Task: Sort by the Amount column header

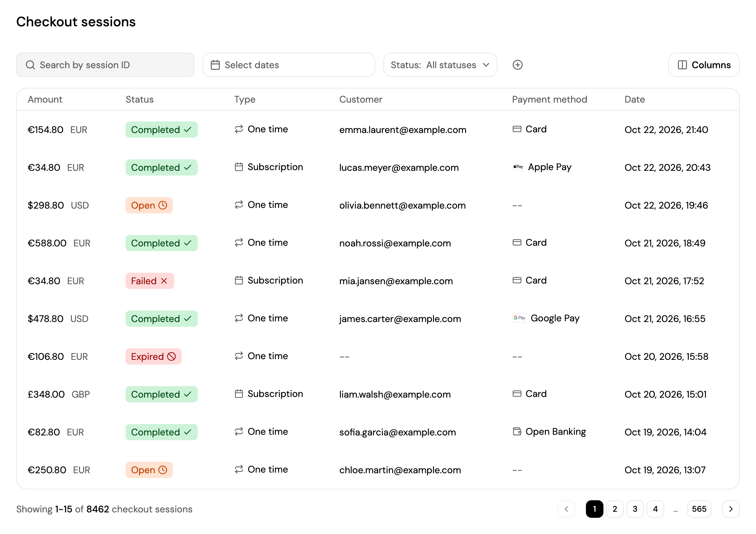Action: (45, 99)
